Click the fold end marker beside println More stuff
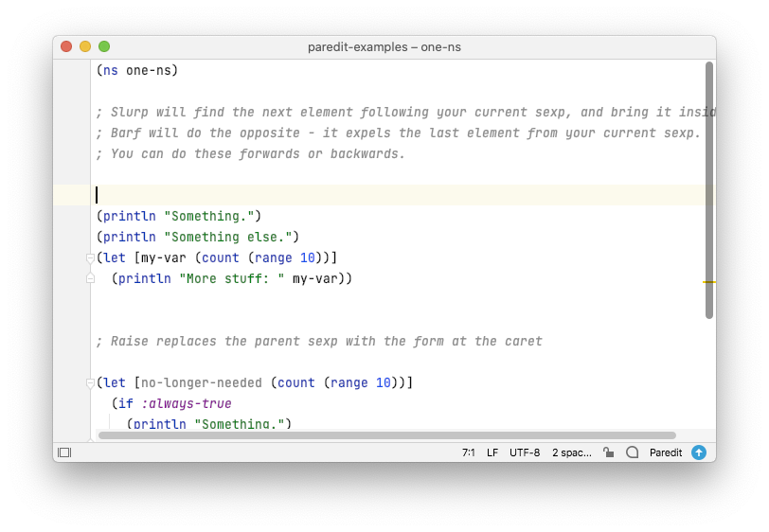769x532 pixels. pos(90,278)
